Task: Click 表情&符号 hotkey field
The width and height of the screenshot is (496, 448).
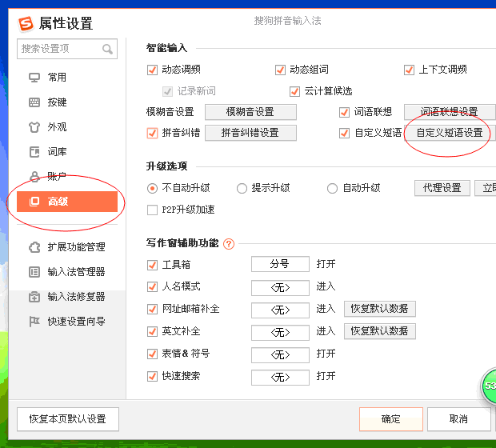Action: (280, 355)
